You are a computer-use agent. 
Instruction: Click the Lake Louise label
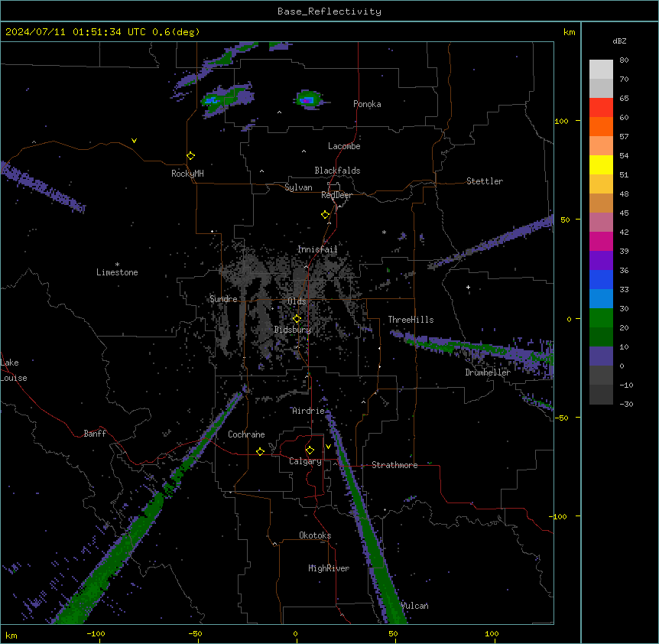click(14, 370)
